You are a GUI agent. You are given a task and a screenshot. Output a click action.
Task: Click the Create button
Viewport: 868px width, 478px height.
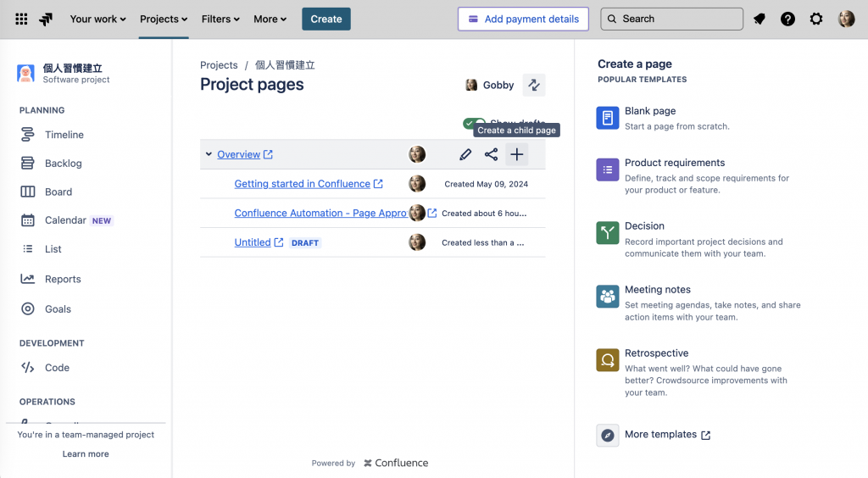(x=326, y=19)
